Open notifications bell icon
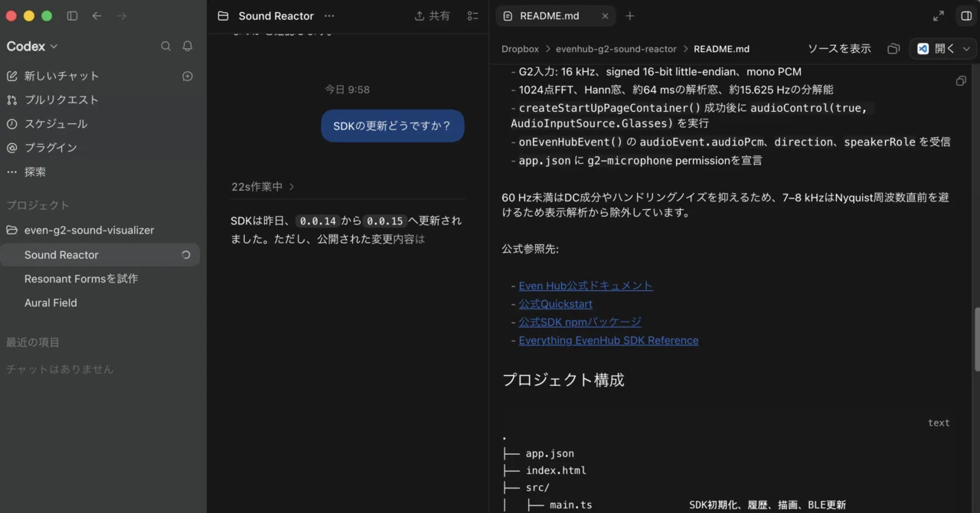 pyautogui.click(x=188, y=46)
